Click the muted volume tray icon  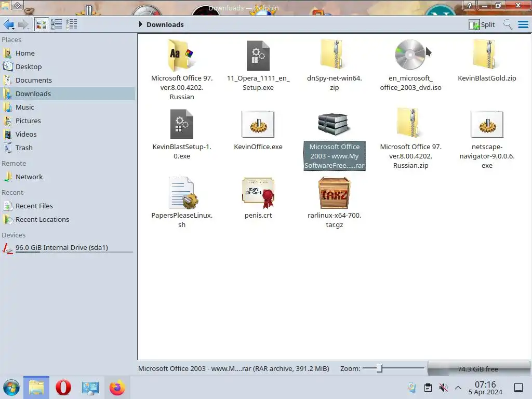coord(443,388)
